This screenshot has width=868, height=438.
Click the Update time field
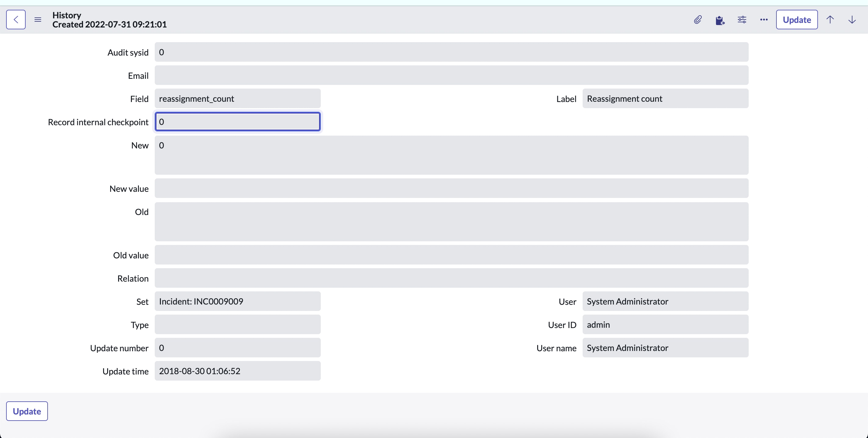237,371
